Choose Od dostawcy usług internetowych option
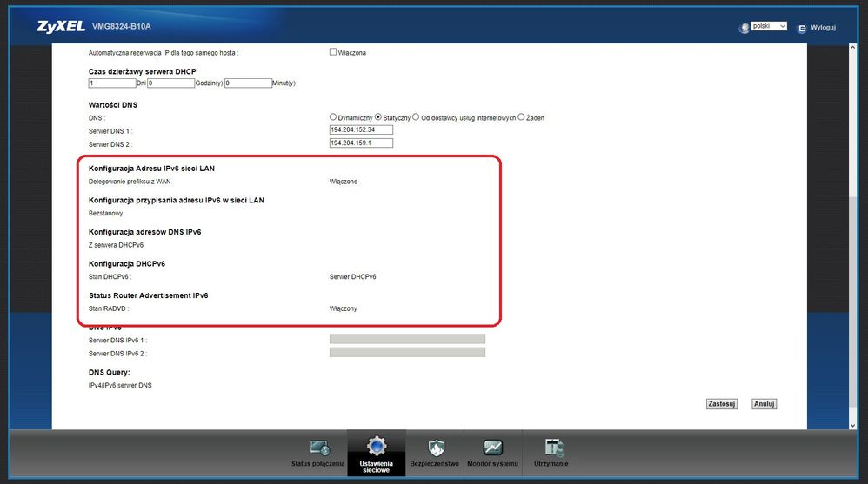 [x=416, y=117]
